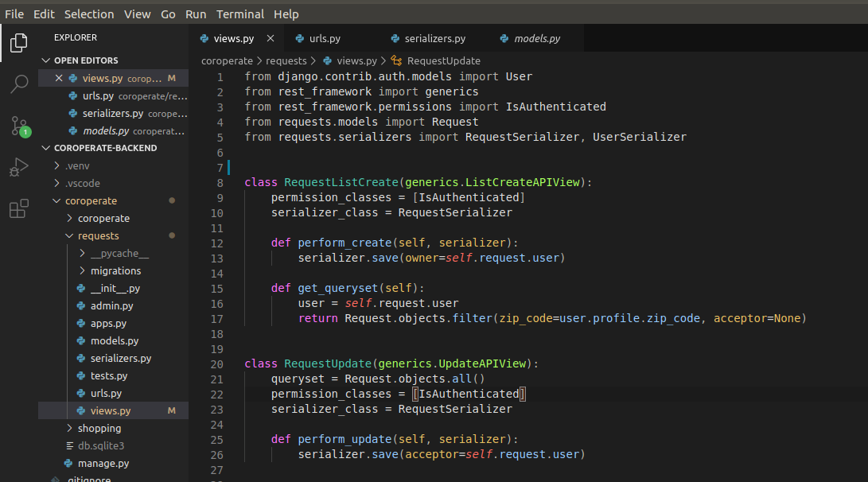Select serializers.py in Open Editors list
Image resolution: width=868 pixels, height=482 pixels.
coord(114,114)
